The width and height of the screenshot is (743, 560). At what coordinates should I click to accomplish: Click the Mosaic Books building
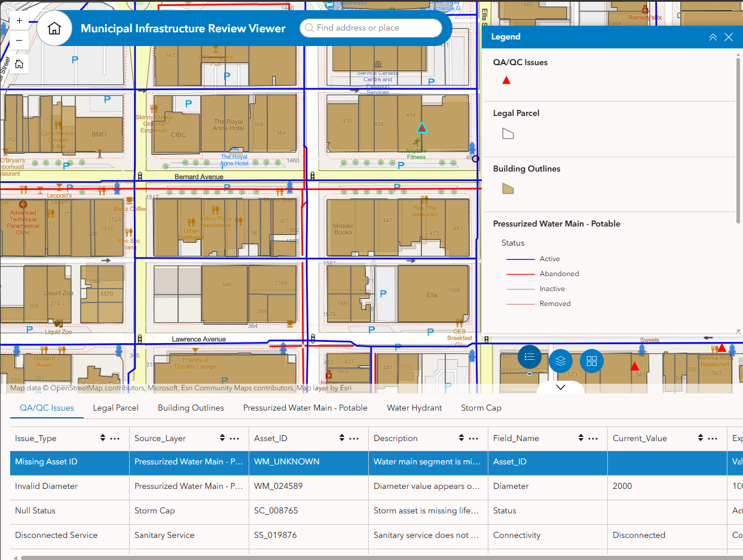[x=343, y=229]
